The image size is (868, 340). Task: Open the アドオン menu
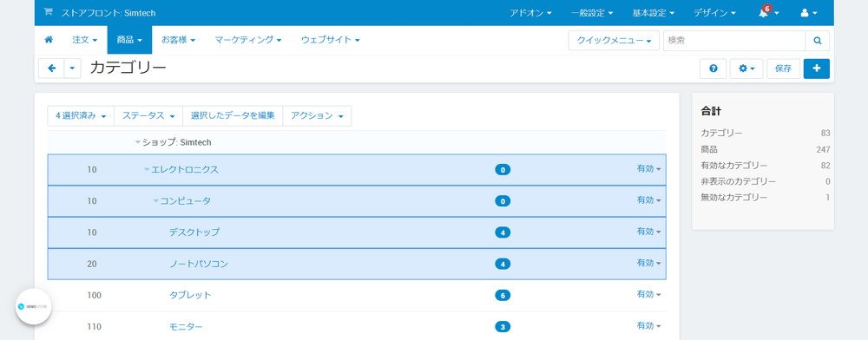pos(530,13)
